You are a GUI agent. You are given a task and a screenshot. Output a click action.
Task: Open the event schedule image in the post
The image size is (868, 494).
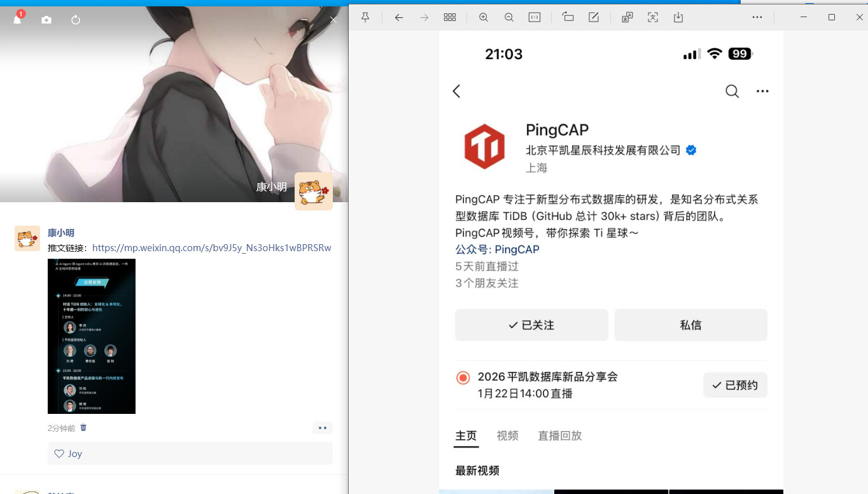(92, 336)
